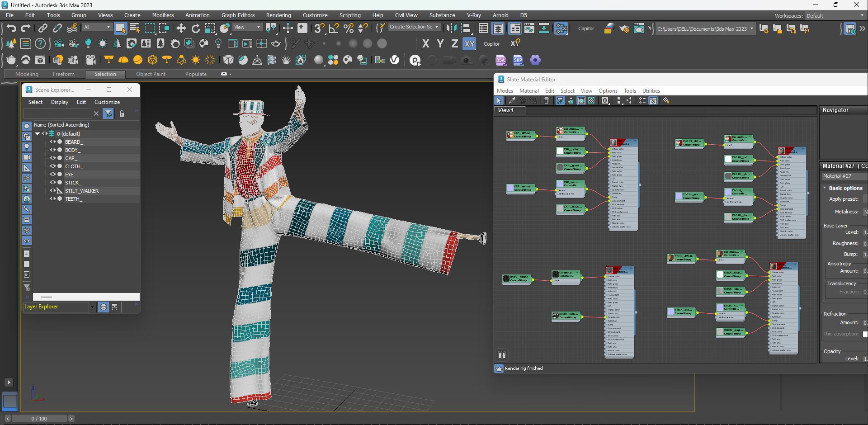
Task: Activate the Select and Link tool
Action: [42, 28]
